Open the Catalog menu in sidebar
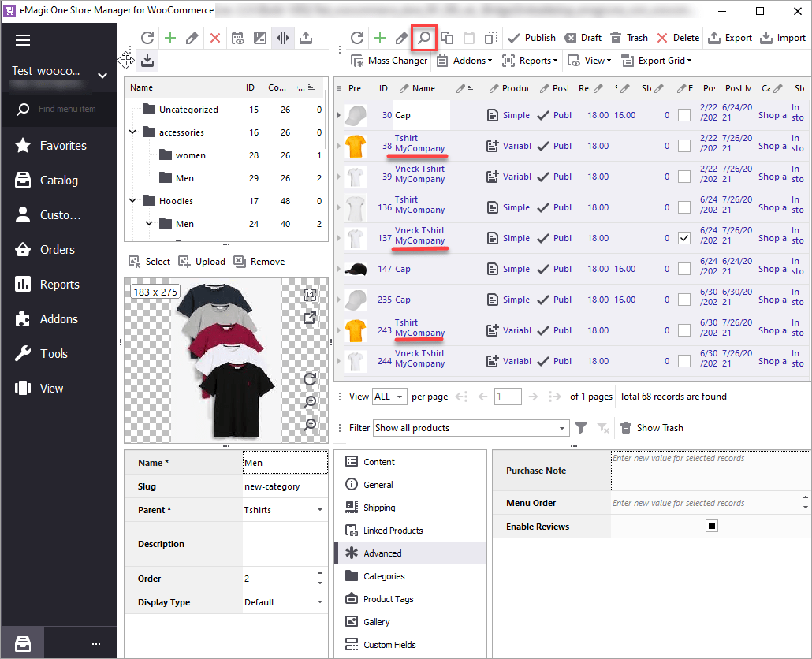This screenshot has width=812, height=659. [59, 181]
